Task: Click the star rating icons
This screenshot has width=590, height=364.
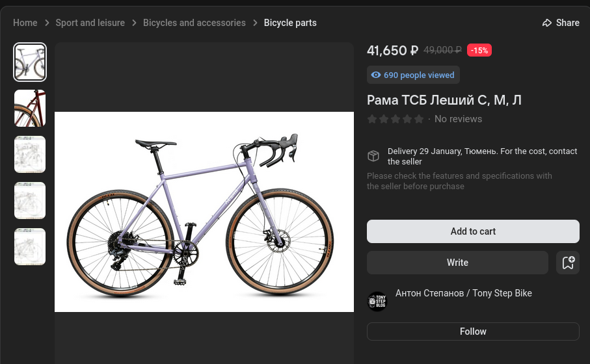Action: 396,119
